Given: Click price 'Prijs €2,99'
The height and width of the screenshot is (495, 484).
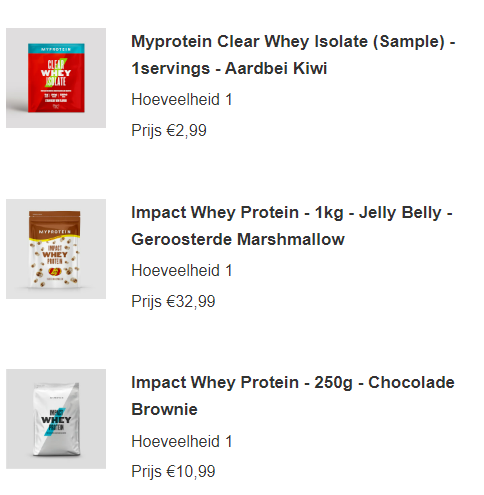Looking at the screenshot, I should pyautogui.click(x=169, y=130).
